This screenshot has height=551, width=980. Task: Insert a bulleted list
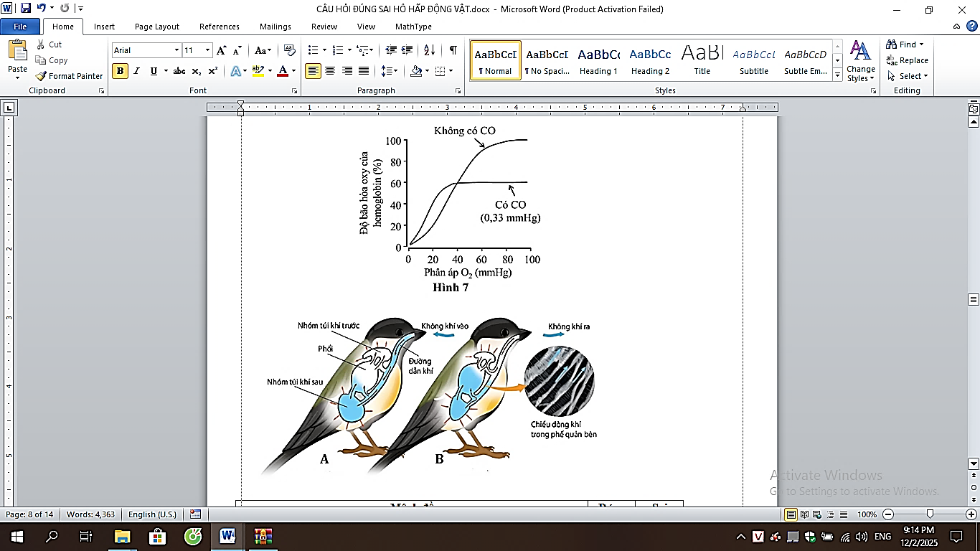tap(313, 50)
